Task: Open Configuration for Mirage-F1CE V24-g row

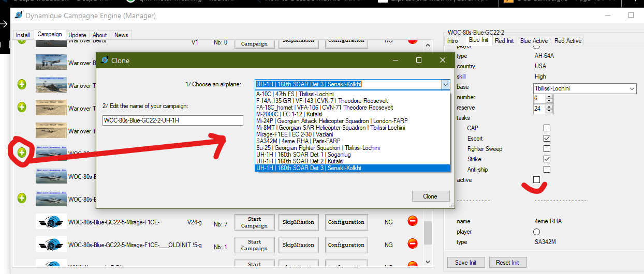Action: click(x=346, y=222)
